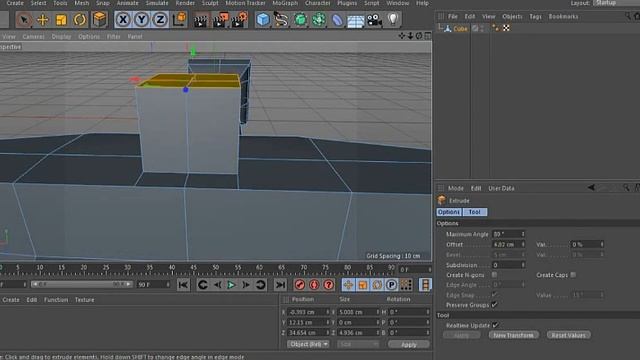This screenshot has height=360, width=640.
Task: Open the MoGraph menu
Action: click(285, 3)
